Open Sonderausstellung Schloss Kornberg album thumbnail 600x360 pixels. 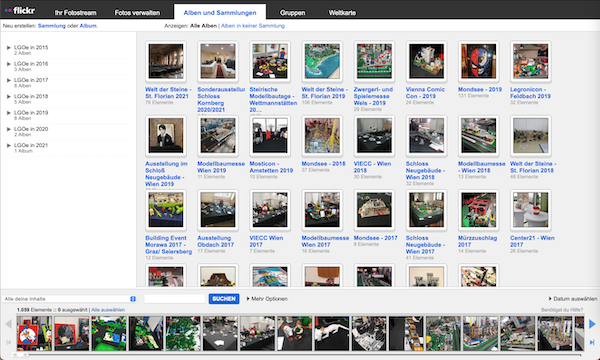click(x=218, y=61)
